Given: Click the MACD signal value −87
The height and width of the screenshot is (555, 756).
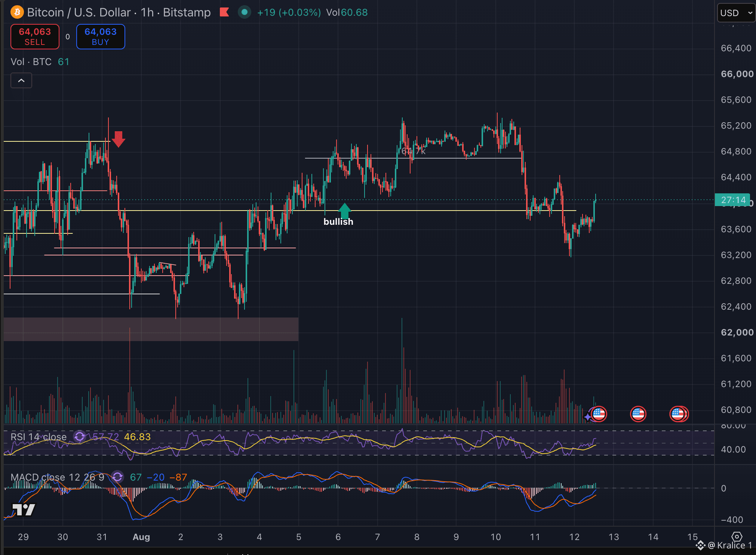Looking at the screenshot, I should (x=178, y=477).
